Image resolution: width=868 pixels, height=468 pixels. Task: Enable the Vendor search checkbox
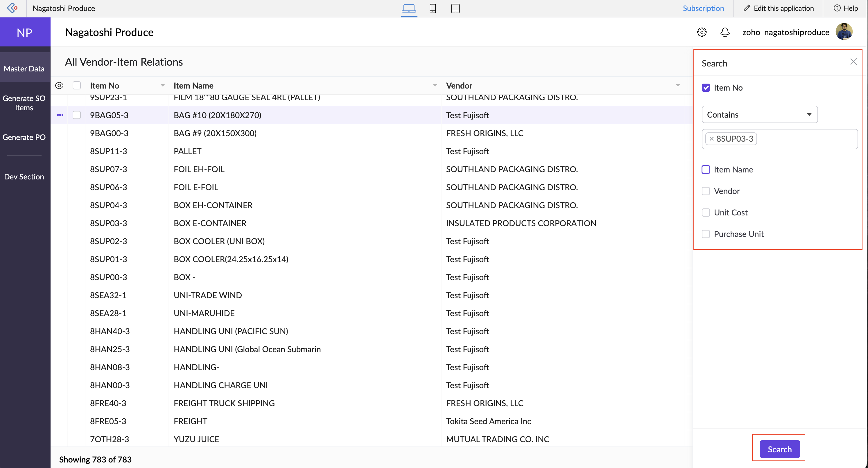706,191
